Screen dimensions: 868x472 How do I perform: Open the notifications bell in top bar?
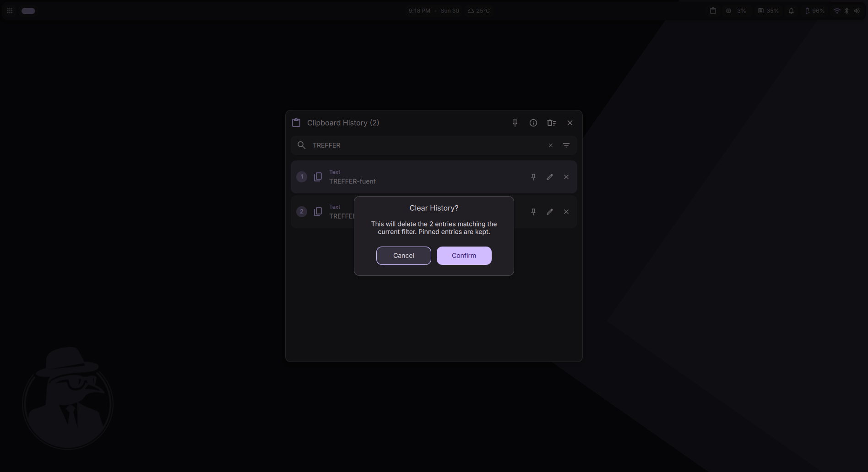click(x=791, y=11)
